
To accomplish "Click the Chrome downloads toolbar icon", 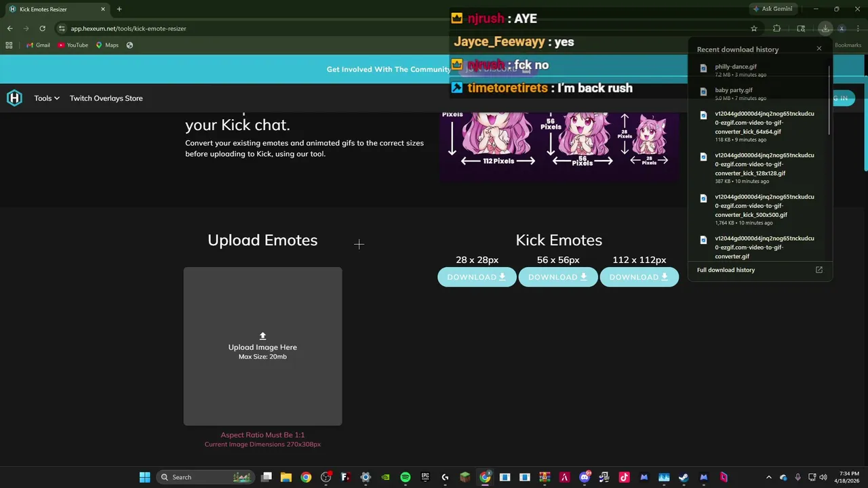I will pyautogui.click(x=825, y=28).
